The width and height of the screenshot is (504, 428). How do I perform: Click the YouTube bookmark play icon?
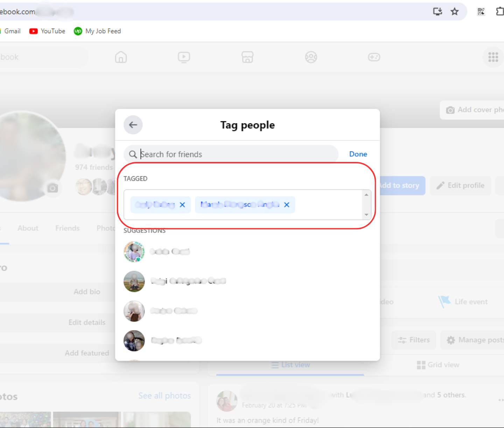33,31
